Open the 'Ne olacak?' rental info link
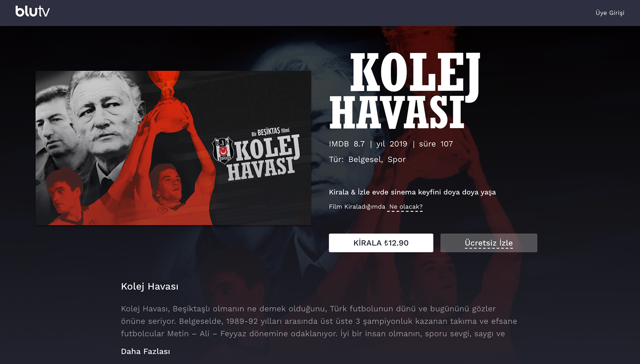 (x=406, y=207)
